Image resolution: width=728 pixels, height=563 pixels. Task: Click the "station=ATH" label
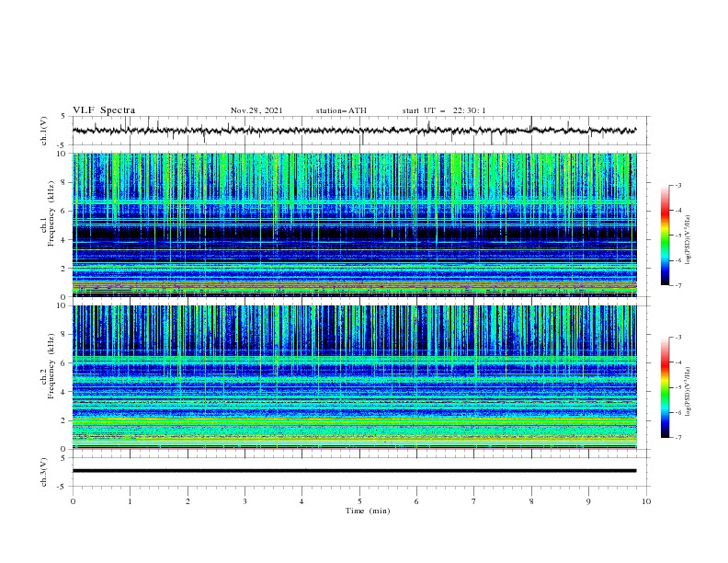[x=341, y=110]
